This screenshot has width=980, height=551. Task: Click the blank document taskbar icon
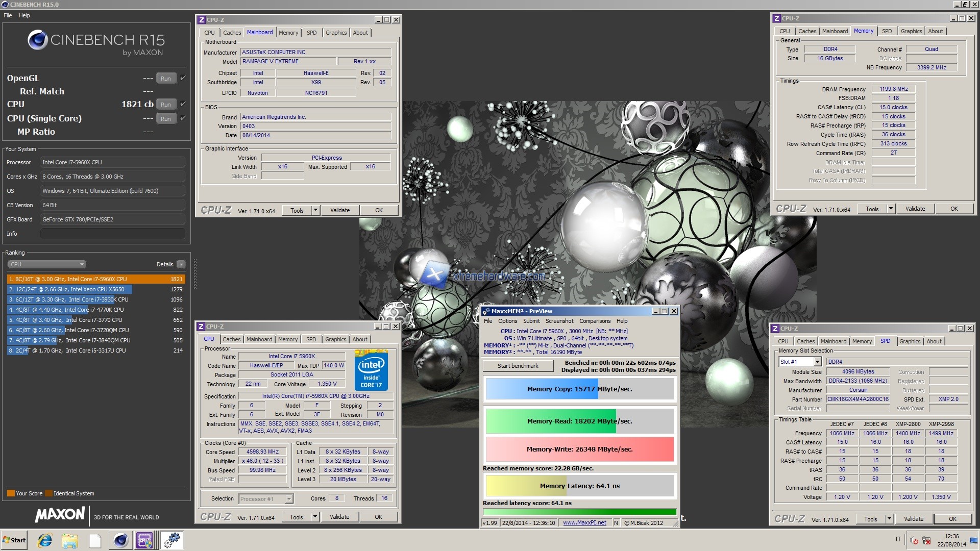coord(95,540)
